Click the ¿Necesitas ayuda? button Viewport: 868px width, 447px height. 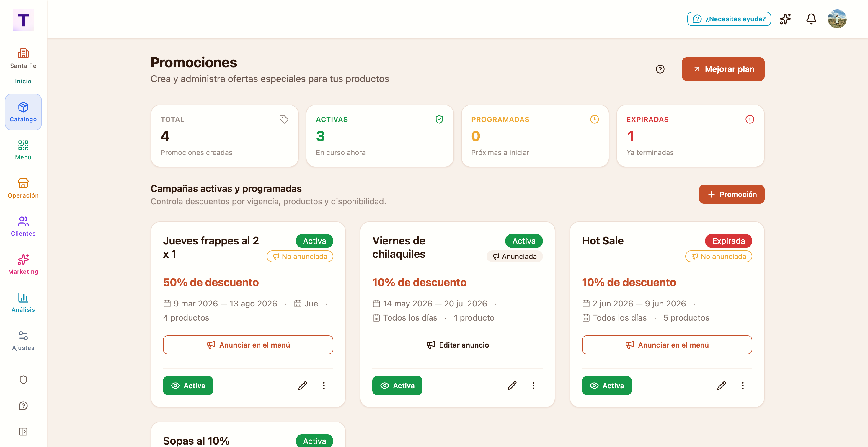point(729,19)
